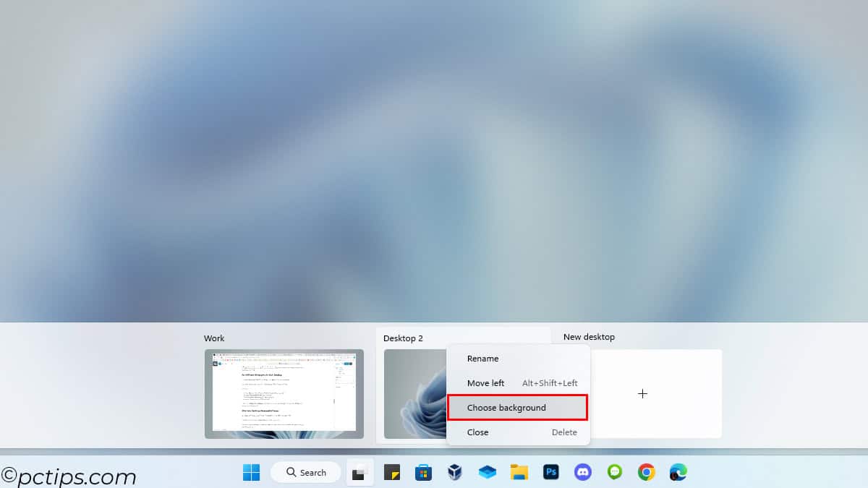Click the Desktop 2 name label
Image resolution: width=868 pixels, height=488 pixels.
(x=403, y=338)
